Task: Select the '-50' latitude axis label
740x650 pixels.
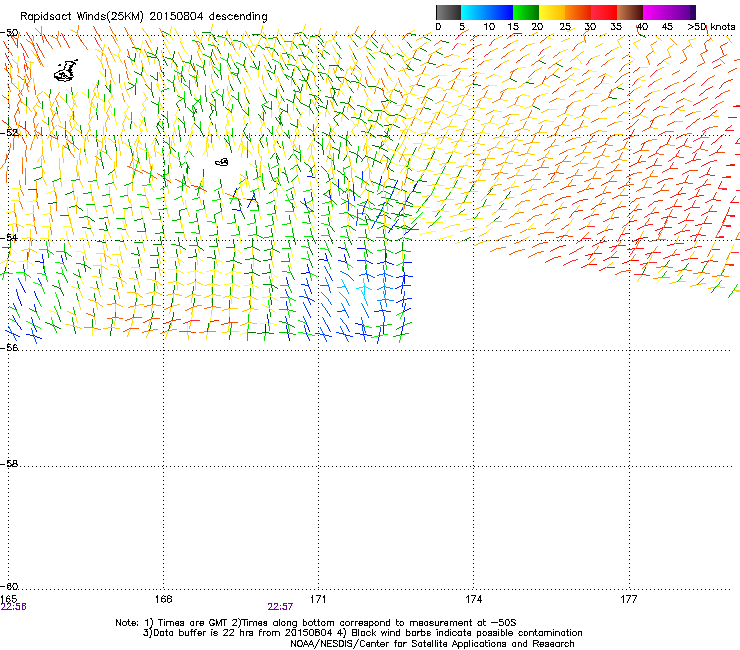Action: point(9,33)
